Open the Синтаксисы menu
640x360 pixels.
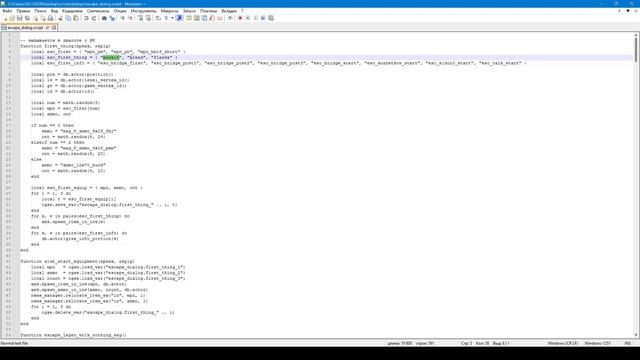(98, 11)
